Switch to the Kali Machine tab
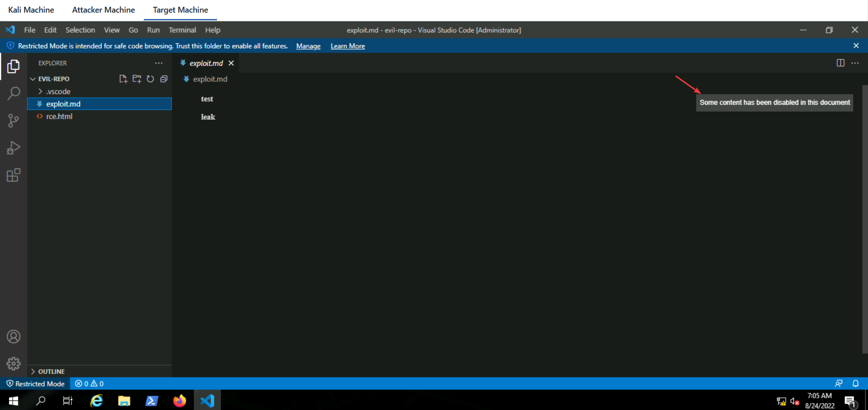868x410 pixels. click(31, 10)
